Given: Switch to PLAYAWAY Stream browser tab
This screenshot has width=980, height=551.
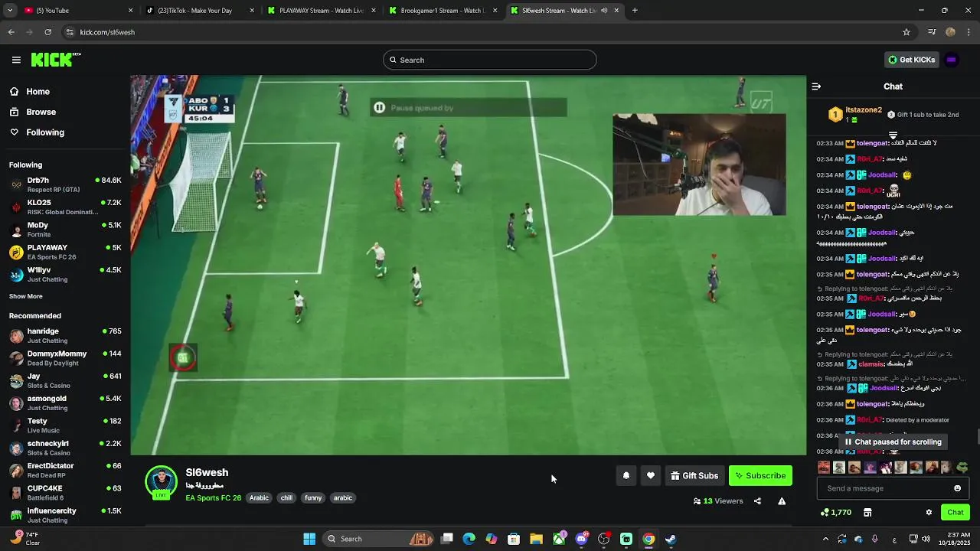Looking at the screenshot, I should pyautogui.click(x=320, y=11).
